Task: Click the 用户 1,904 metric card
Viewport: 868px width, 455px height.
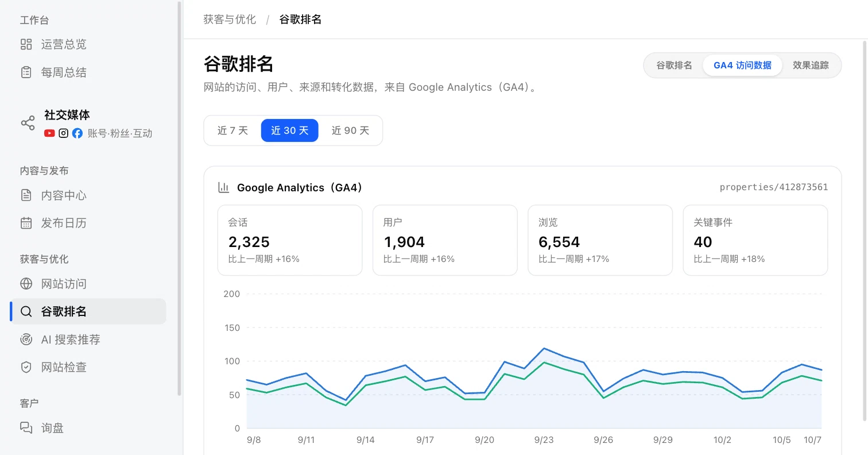Action: pos(445,240)
